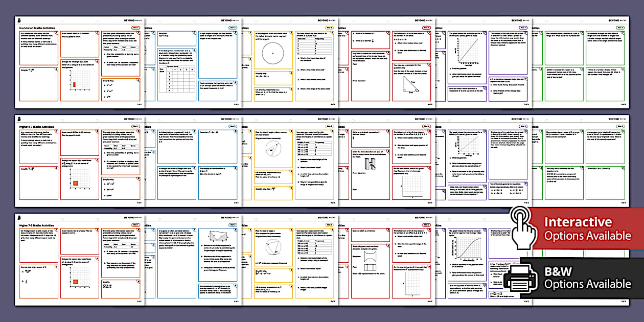Toggle the question 1 corner marker on Foundation page
Screen dimensions: 644x322
(56, 33)
